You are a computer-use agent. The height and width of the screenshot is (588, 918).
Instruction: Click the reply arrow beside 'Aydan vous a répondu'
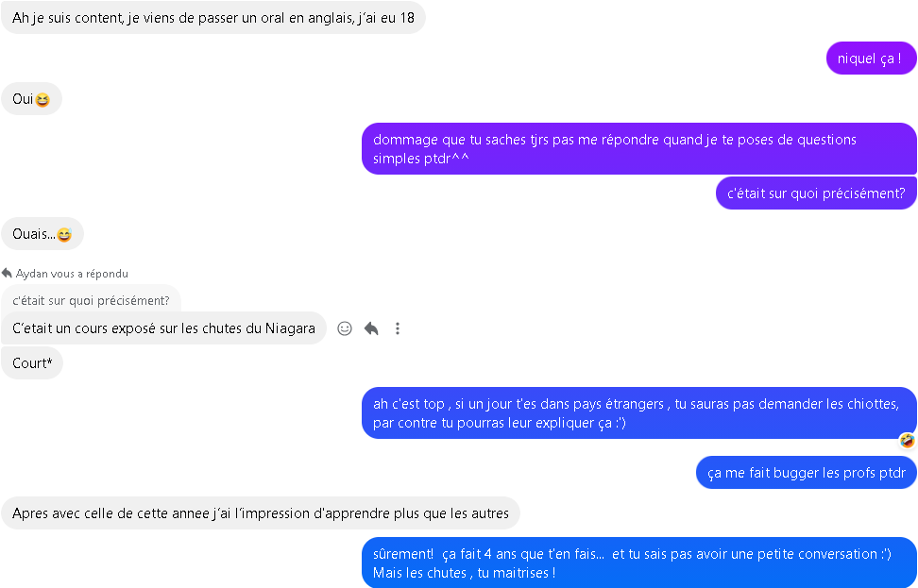point(7,273)
